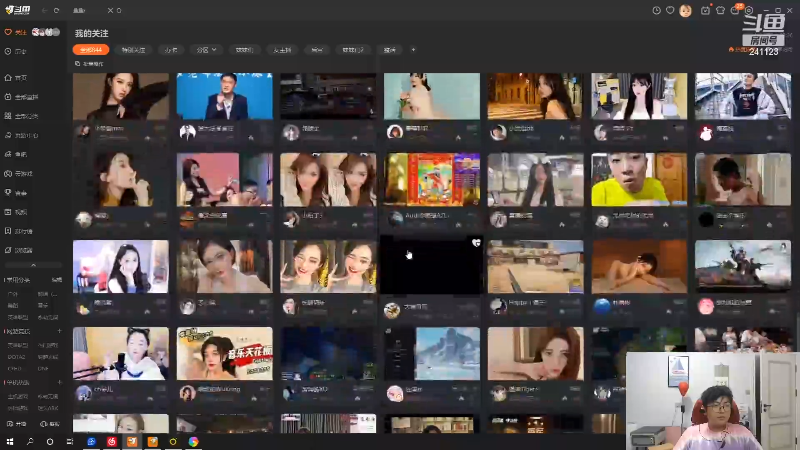The width and height of the screenshot is (800, 450).
Task: Open customer service at the sidebar bottom
Action: (50, 424)
